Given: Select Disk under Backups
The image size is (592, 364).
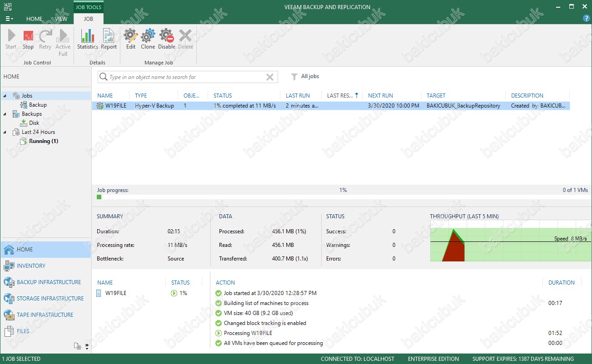Looking at the screenshot, I should point(34,123).
